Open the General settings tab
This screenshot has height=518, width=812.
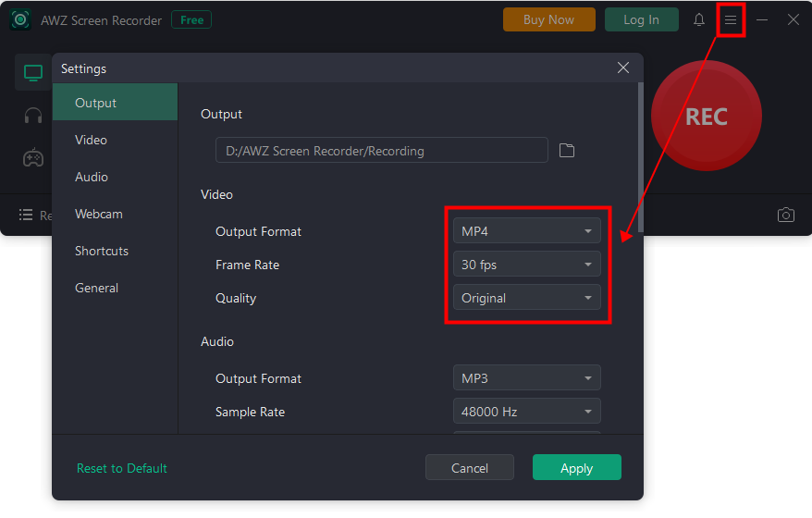[x=115, y=288]
